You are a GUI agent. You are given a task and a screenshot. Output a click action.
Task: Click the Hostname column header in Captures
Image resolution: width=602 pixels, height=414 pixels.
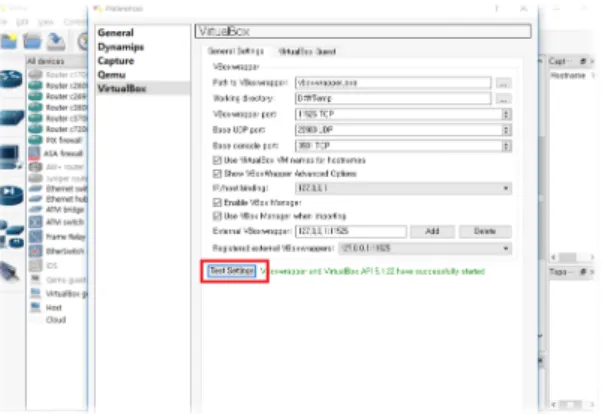pyautogui.click(x=568, y=75)
